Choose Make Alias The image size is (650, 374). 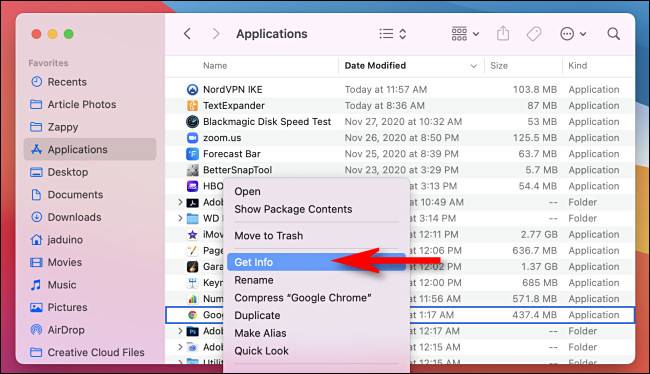(316, 333)
